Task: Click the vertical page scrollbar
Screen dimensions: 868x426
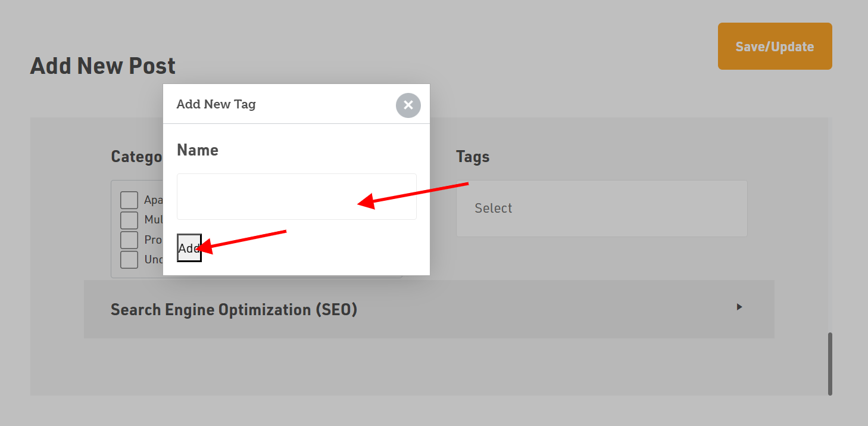Action: [830, 363]
